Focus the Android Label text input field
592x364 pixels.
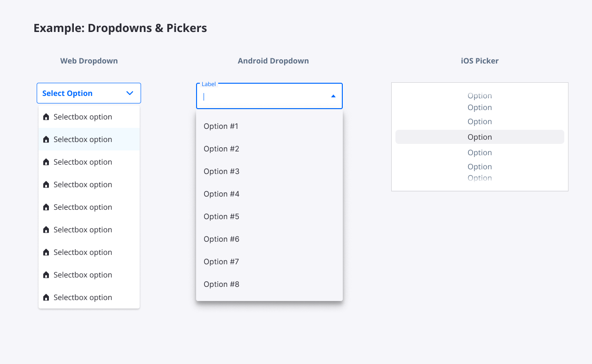coord(269,96)
